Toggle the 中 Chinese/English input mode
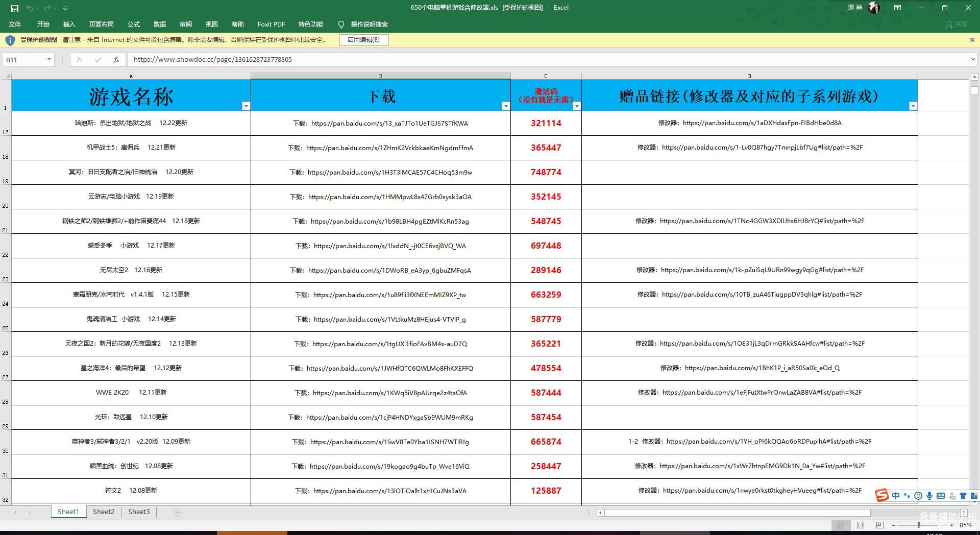 click(896, 495)
